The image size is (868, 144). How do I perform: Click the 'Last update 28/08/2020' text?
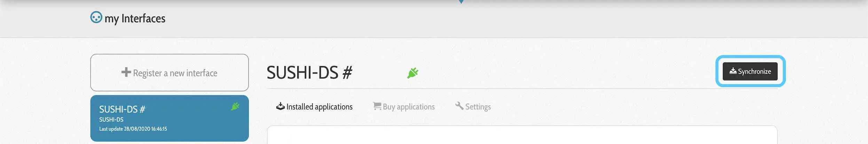(x=133, y=129)
